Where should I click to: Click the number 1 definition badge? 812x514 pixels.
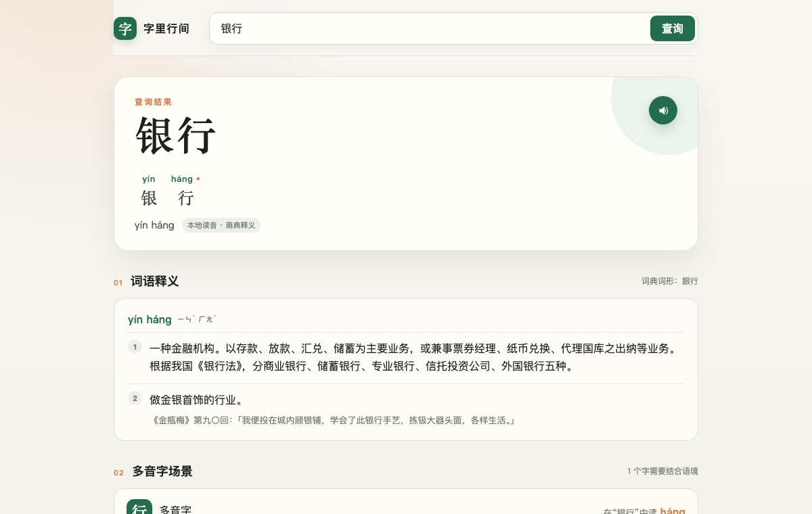[x=135, y=347]
